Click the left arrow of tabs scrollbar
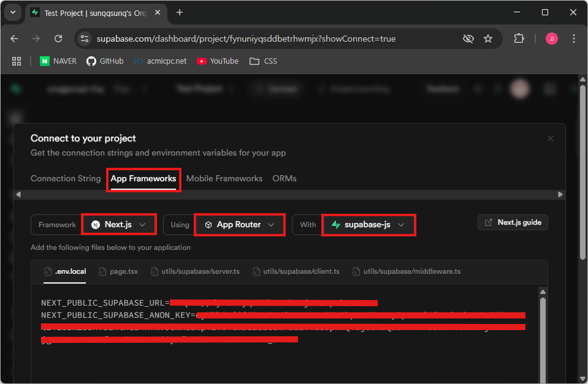Viewport: 588px width, 384px height. point(18,194)
